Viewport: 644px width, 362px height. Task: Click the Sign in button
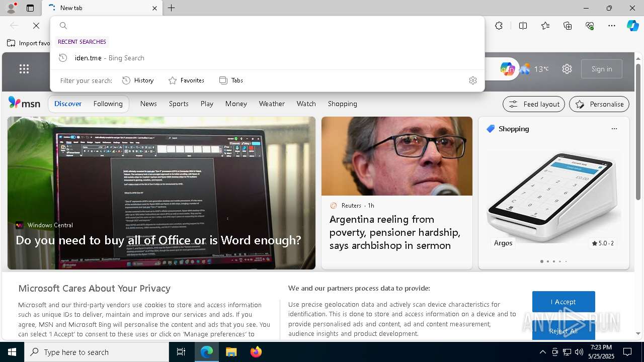click(x=602, y=69)
